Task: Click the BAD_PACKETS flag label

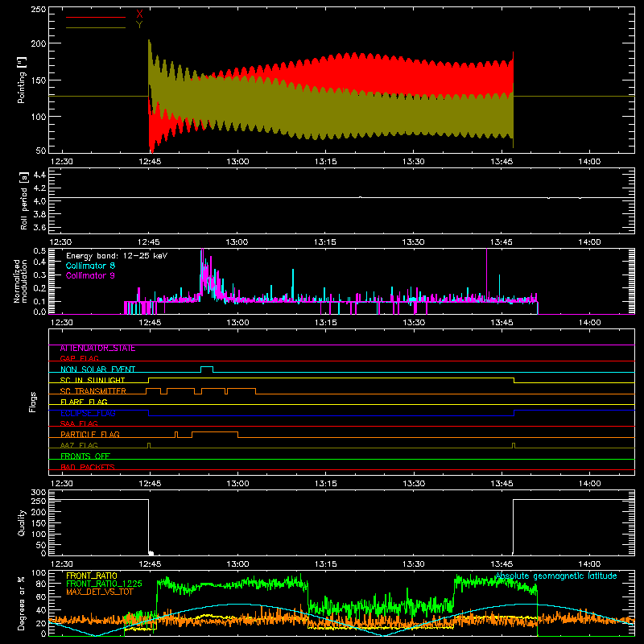Action: [x=88, y=467]
